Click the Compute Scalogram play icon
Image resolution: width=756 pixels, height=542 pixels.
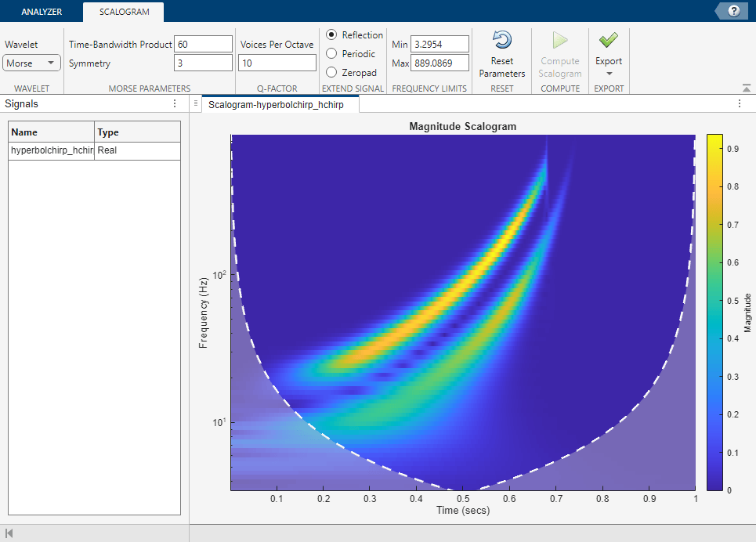(560, 40)
